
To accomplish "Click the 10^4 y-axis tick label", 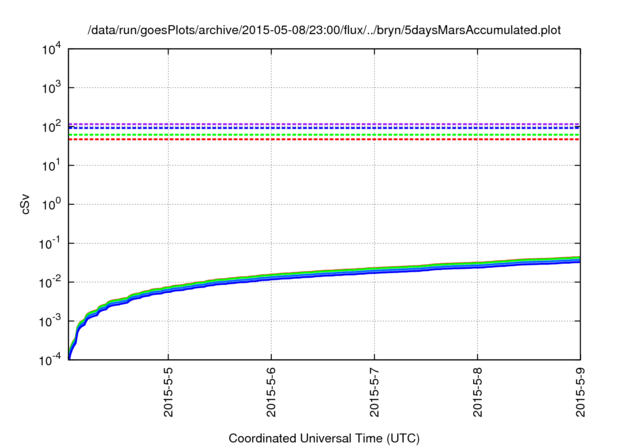I will click(51, 50).
